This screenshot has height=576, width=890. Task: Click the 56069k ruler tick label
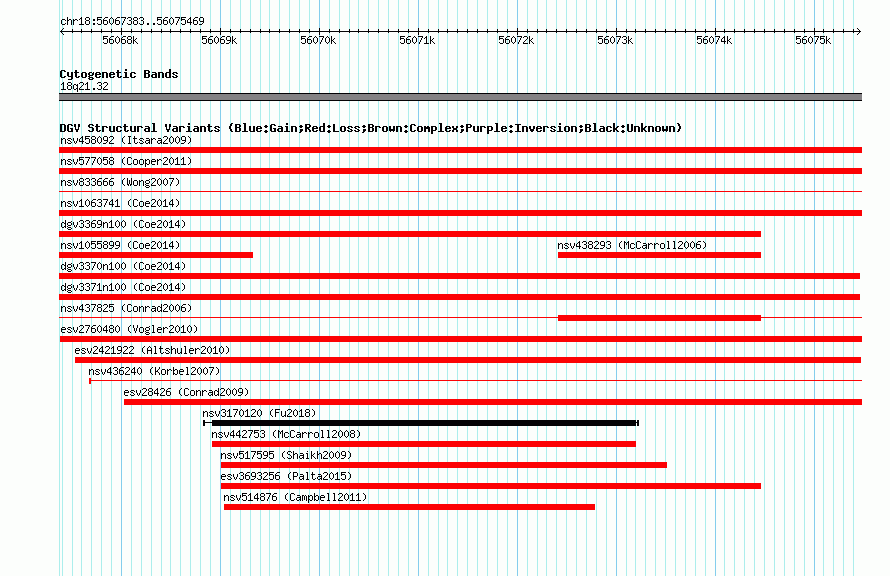[219, 40]
